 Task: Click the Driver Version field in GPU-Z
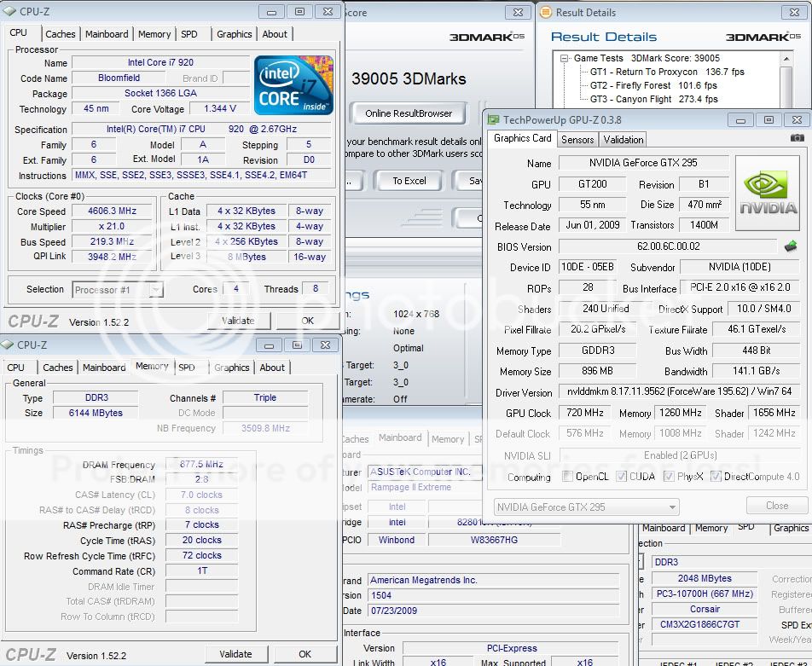click(x=679, y=391)
